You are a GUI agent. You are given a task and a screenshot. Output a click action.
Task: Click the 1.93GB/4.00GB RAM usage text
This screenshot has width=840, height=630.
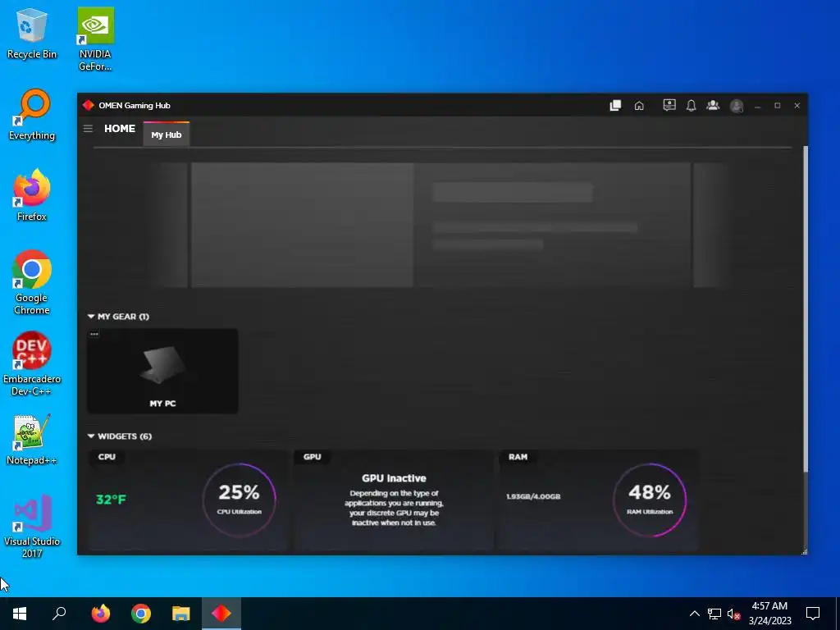click(x=533, y=496)
